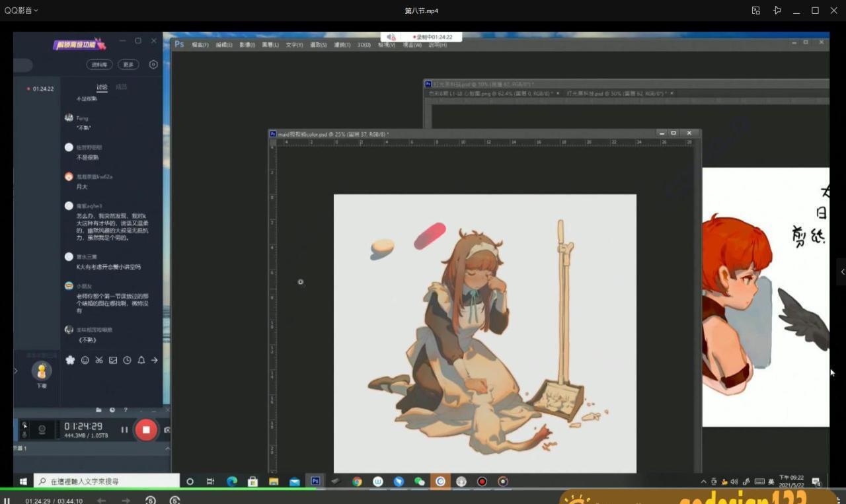Image resolution: width=846 pixels, height=504 pixels.
Task: Pause the video with the playback button
Action: pos(7,500)
